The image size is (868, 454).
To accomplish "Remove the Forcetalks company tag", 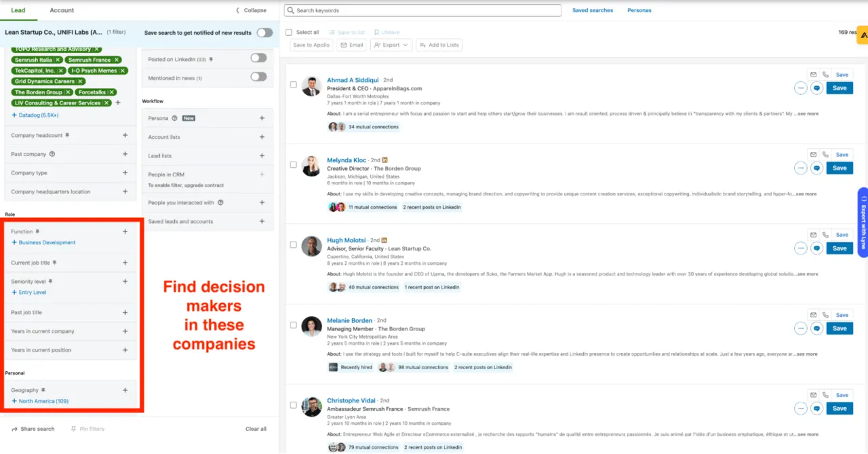I will (x=111, y=92).
